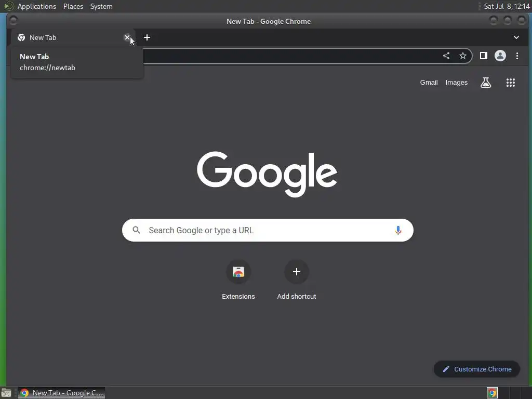Click the Customize Chrome button

tap(477, 369)
